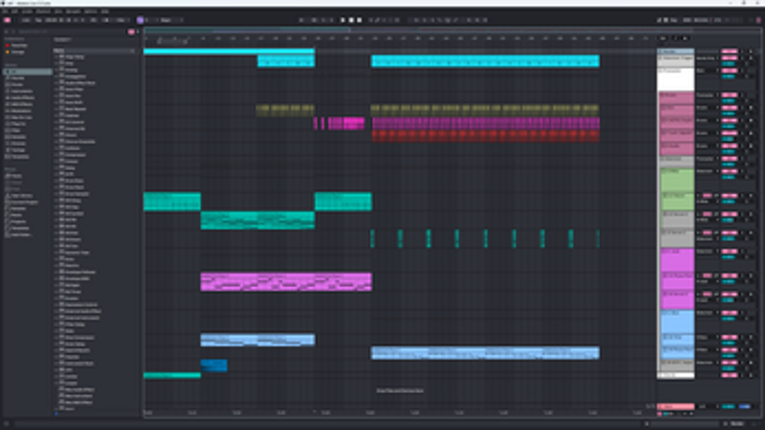Select the tempo field in the control bar
This screenshot has width=765, height=430.
pyautogui.click(x=51, y=20)
